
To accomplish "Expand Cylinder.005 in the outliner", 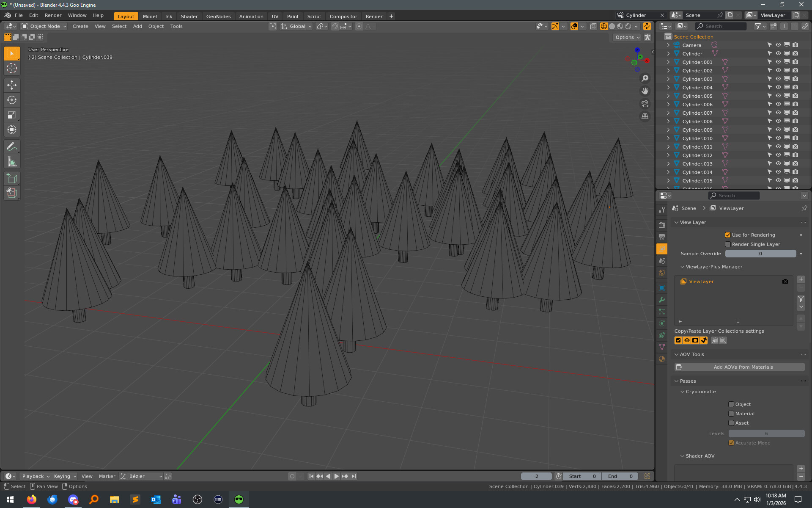I will [668, 96].
